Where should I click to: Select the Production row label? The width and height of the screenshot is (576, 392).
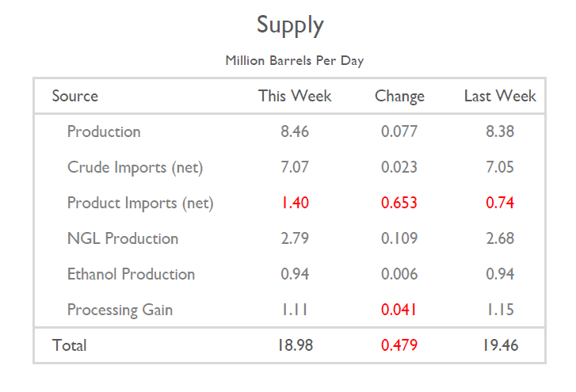tap(104, 132)
